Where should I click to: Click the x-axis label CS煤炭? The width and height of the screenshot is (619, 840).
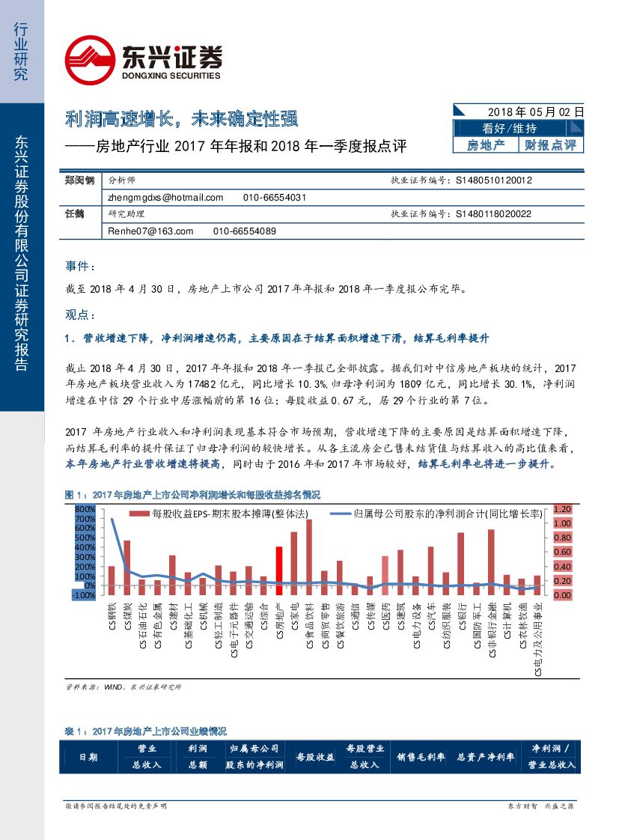coord(127,616)
